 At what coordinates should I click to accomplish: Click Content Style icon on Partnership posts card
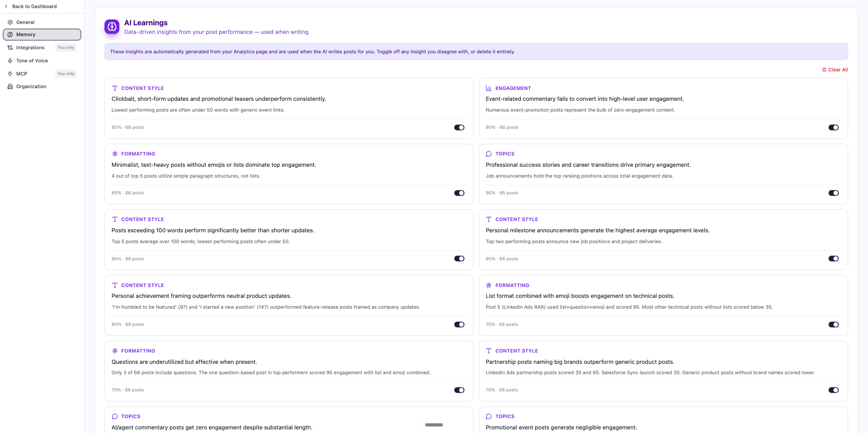489,351
